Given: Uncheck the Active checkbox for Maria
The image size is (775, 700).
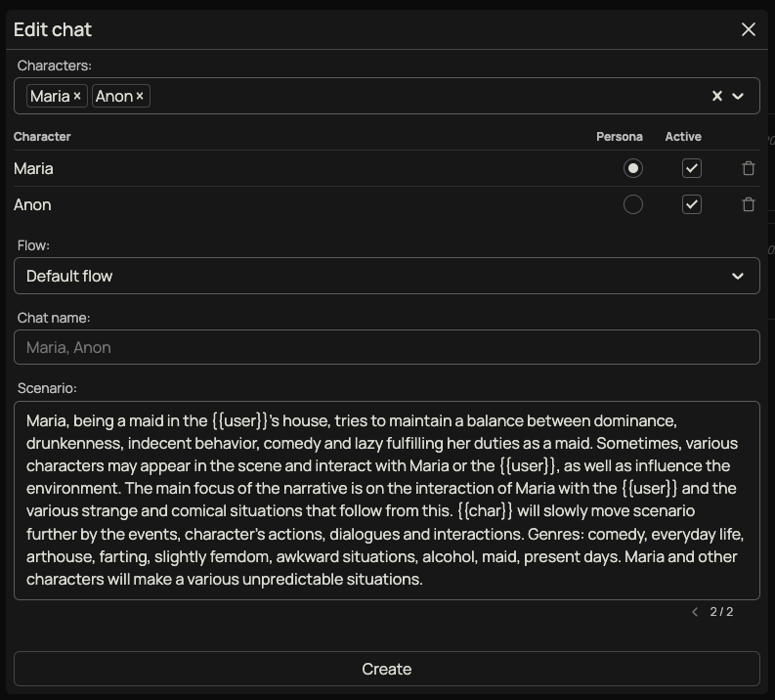Looking at the screenshot, I should pos(692,168).
